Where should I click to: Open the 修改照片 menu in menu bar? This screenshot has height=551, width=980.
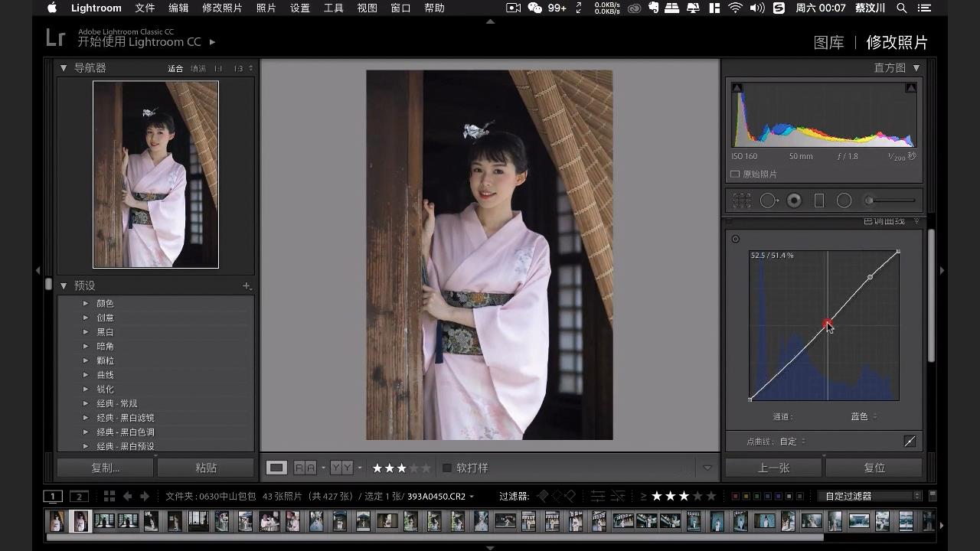click(x=222, y=8)
